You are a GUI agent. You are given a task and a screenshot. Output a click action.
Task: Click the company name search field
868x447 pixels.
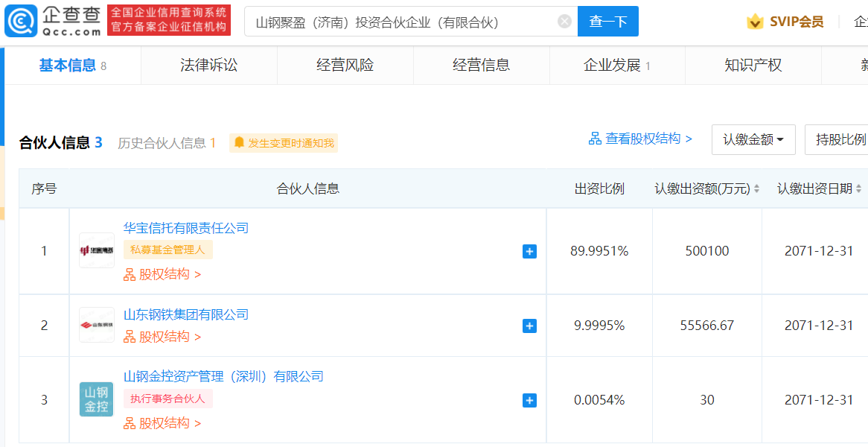[401, 22]
